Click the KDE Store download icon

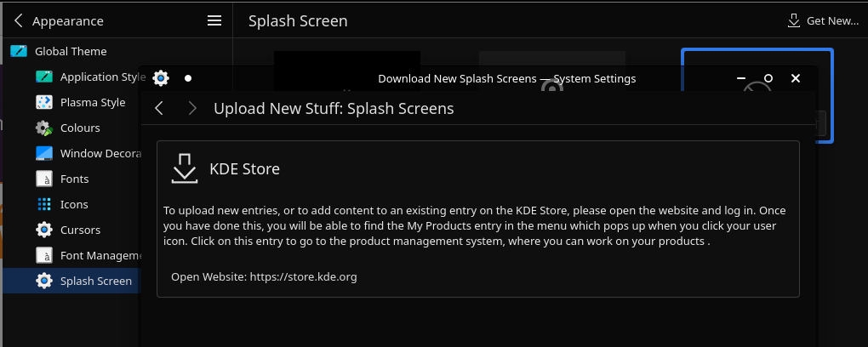(185, 168)
